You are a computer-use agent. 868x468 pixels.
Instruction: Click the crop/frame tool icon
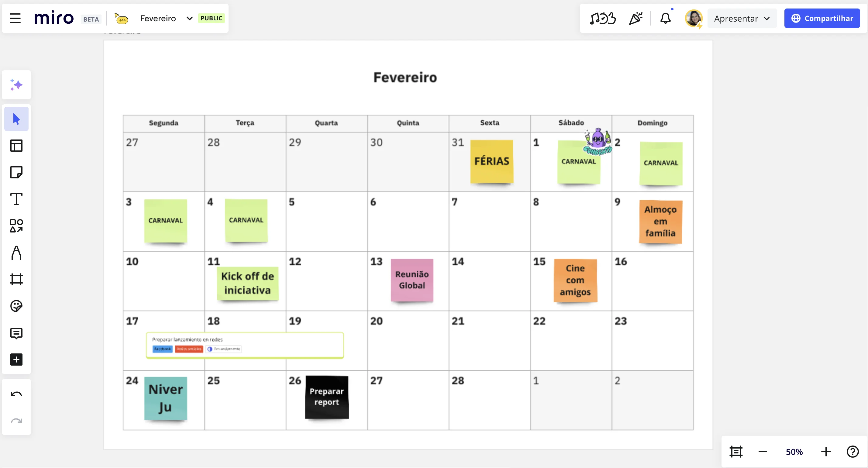click(17, 280)
